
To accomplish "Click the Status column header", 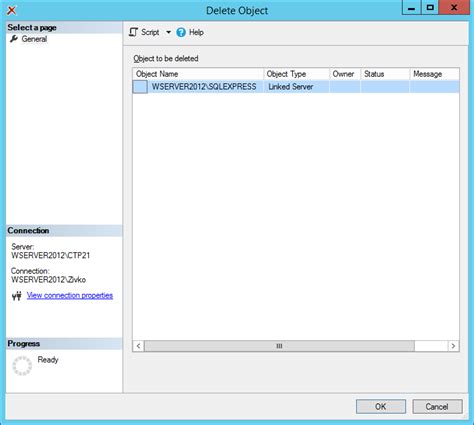I will tap(385, 74).
